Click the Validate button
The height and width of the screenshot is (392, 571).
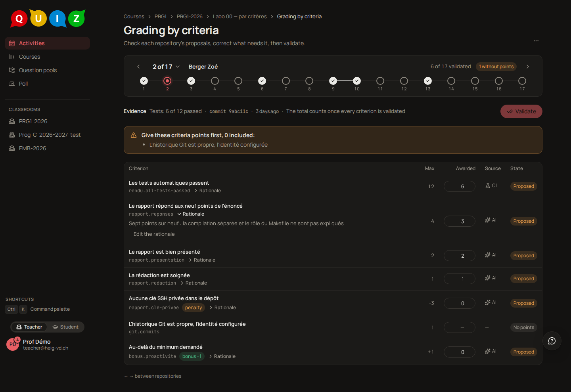[x=521, y=111]
